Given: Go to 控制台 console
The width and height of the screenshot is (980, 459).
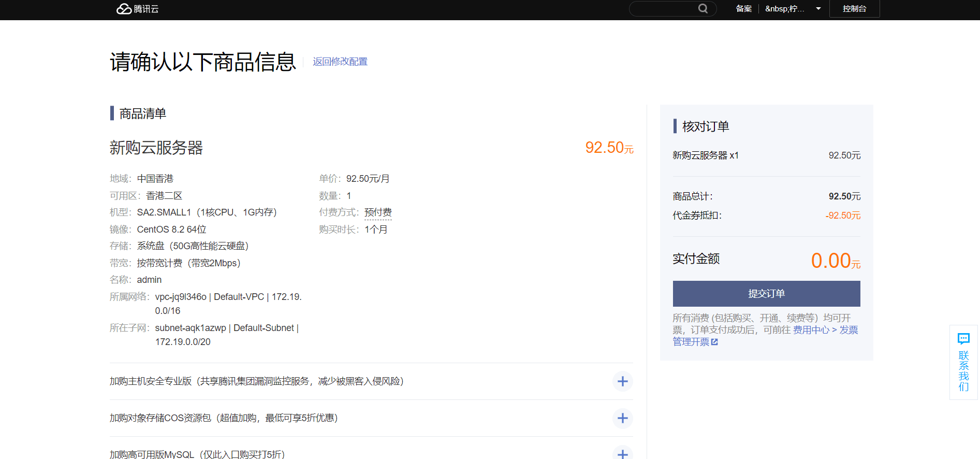Looking at the screenshot, I should [854, 9].
